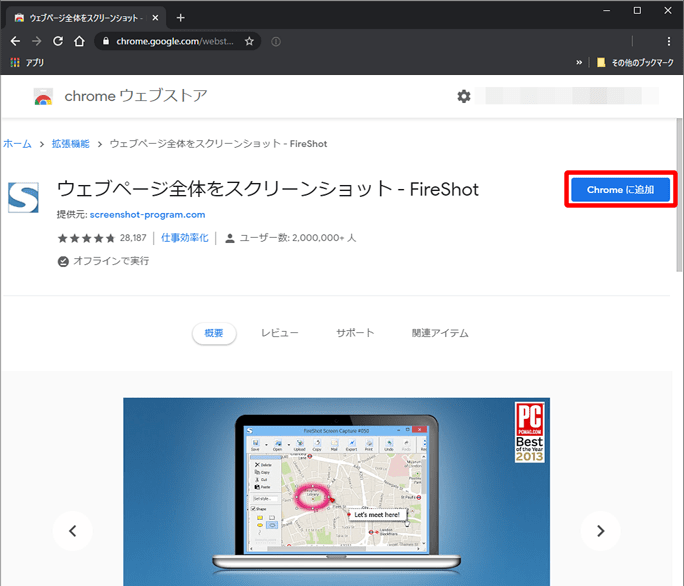Show previous screenshot in carousel
This screenshot has width=684, height=586.
(x=73, y=531)
